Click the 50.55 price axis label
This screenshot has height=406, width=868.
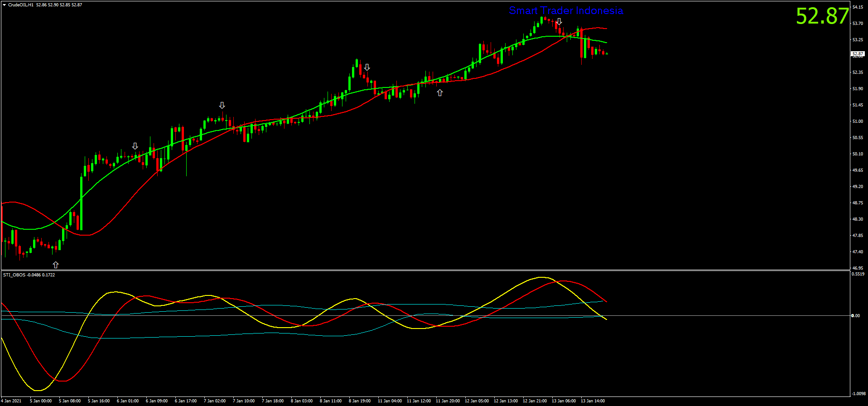click(858, 138)
